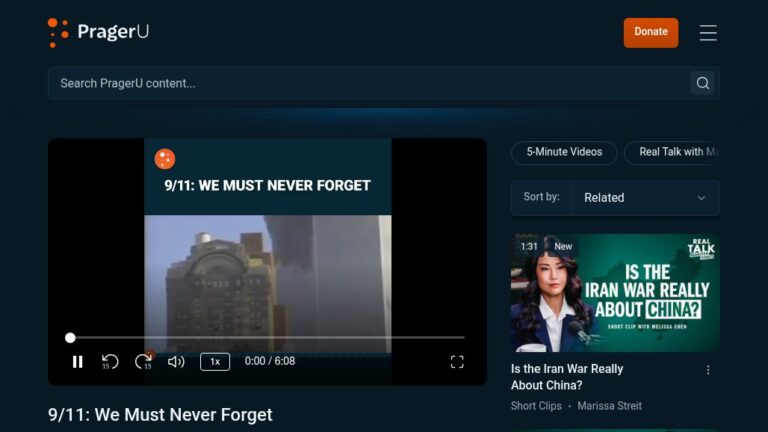The width and height of the screenshot is (768, 432).
Task: Skip forward 15 seconds
Action: [x=144, y=362]
